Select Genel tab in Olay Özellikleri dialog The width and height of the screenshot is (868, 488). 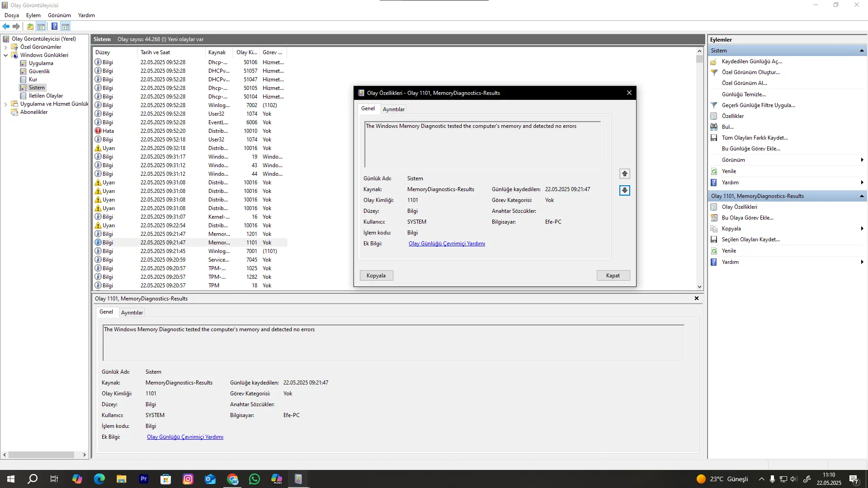click(x=368, y=108)
